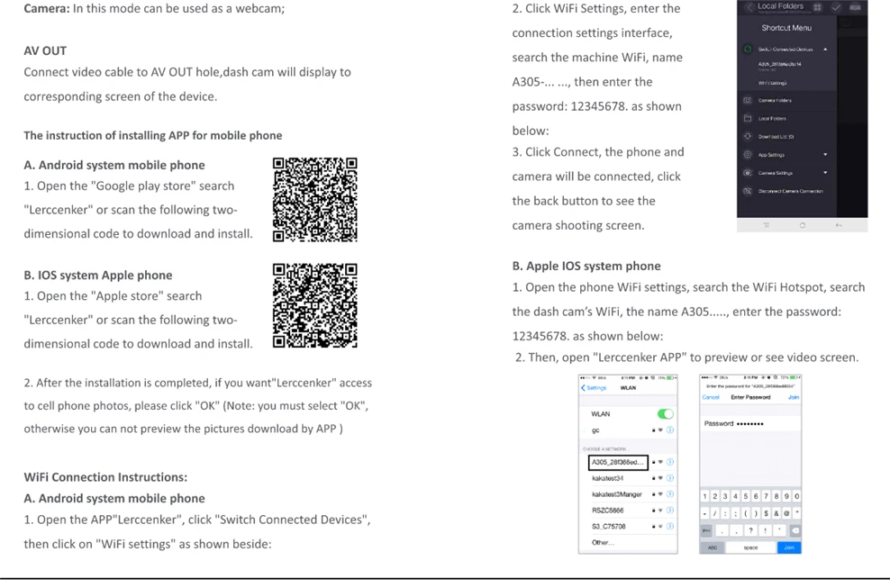Choose the RSZC5866 network
This screenshot has height=588, width=890.
tap(607, 511)
